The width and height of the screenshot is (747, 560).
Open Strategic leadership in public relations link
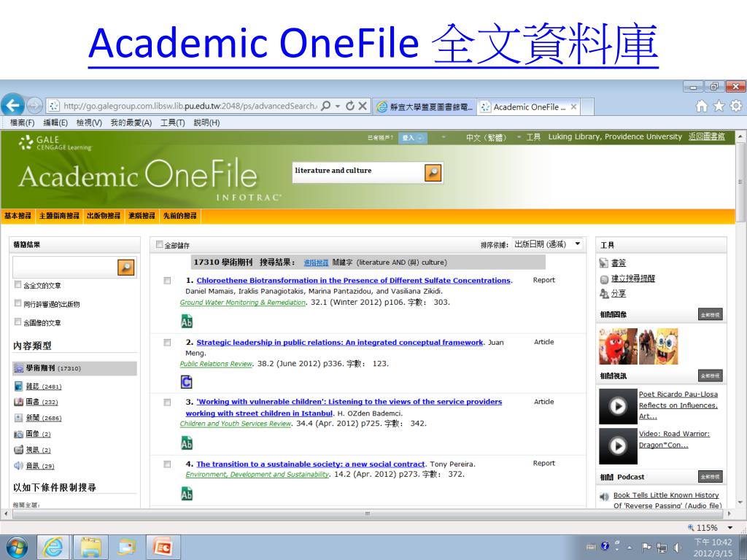tap(340, 343)
